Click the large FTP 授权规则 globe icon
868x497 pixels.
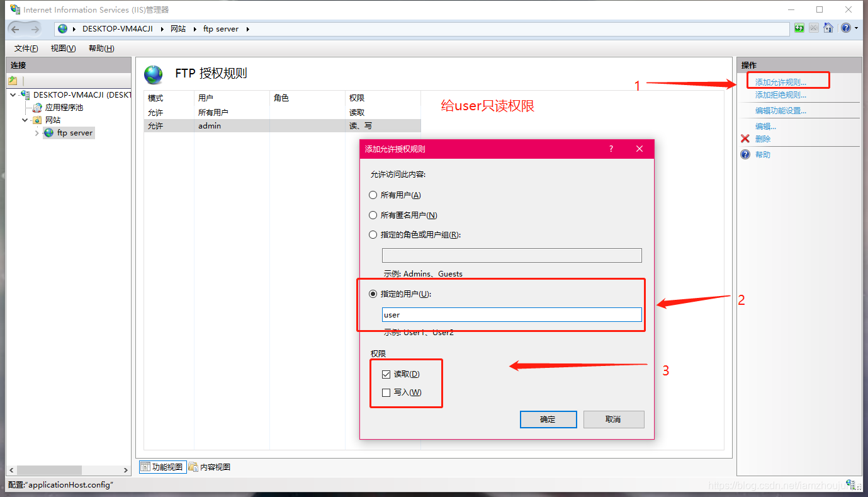154,74
